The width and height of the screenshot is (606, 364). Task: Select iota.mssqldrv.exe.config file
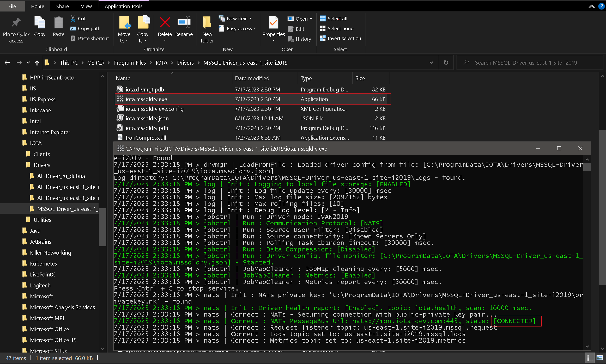[154, 109]
